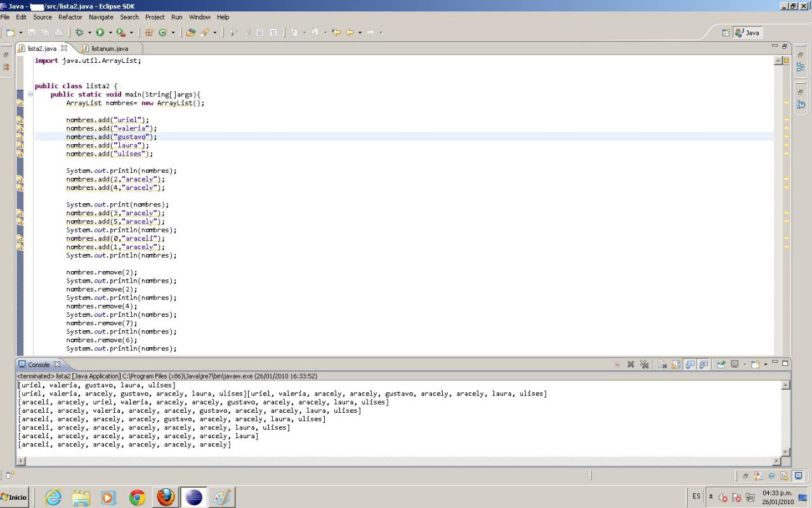The image size is (812, 508).
Task: Click the New Java Package icon
Action: point(149,32)
